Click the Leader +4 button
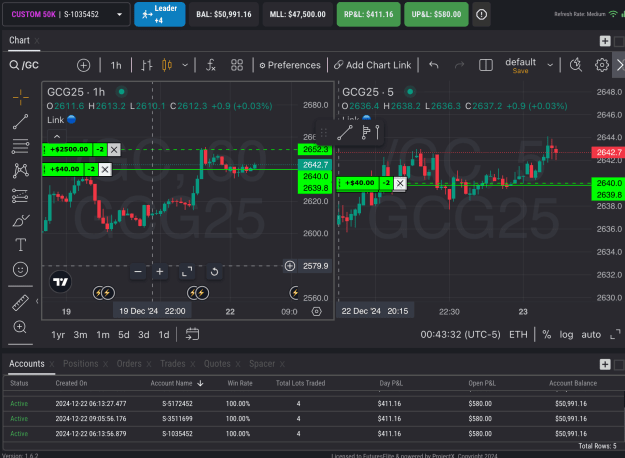Image resolution: width=625 pixels, height=458 pixels. 160,14
